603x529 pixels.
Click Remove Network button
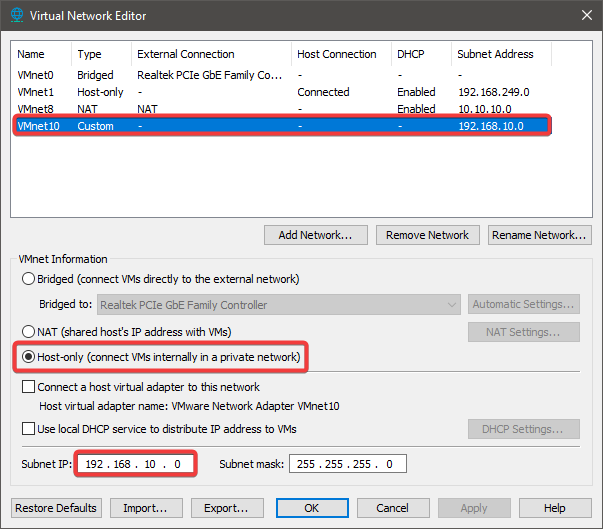(x=428, y=235)
